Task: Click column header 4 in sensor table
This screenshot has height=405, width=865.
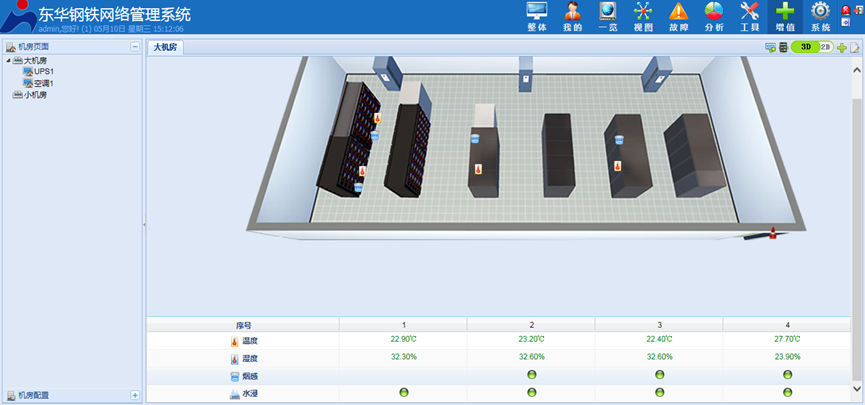Action: (787, 325)
